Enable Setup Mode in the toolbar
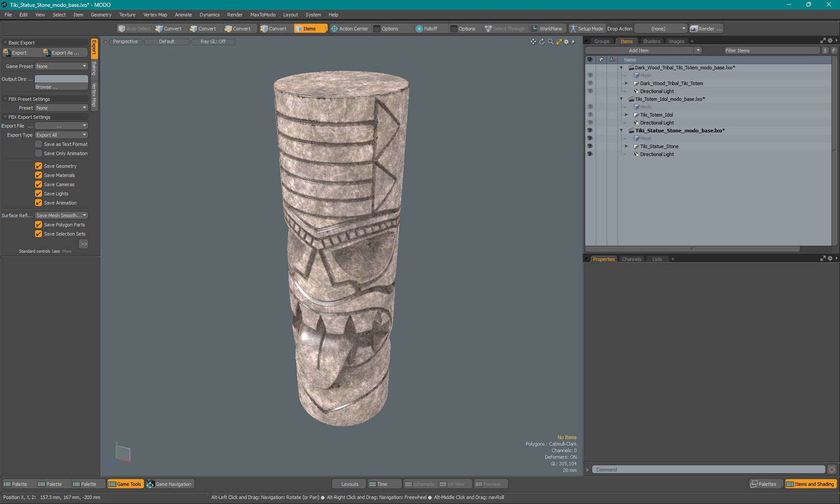The image size is (840, 504). click(x=586, y=28)
